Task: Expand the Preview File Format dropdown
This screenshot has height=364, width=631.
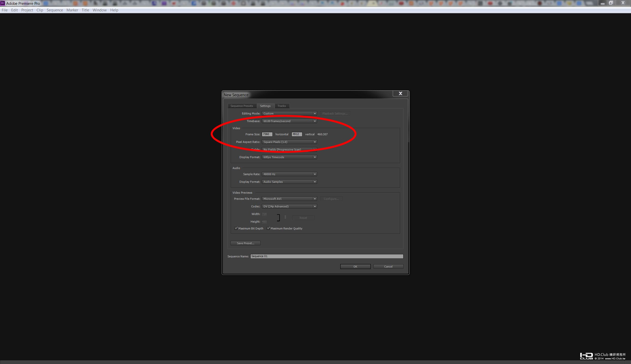Action: point(289,199)
